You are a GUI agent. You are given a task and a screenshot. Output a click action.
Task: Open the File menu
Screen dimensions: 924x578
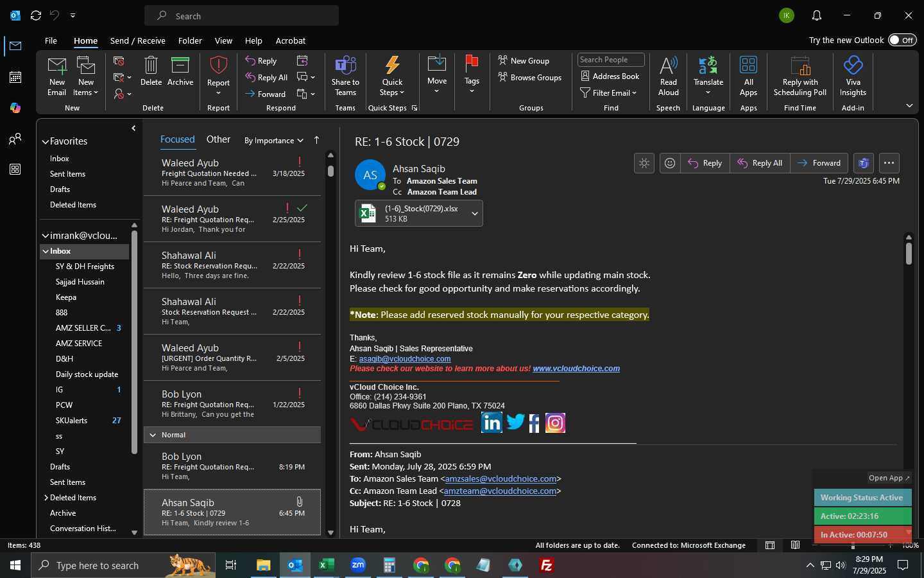[51, 40]
